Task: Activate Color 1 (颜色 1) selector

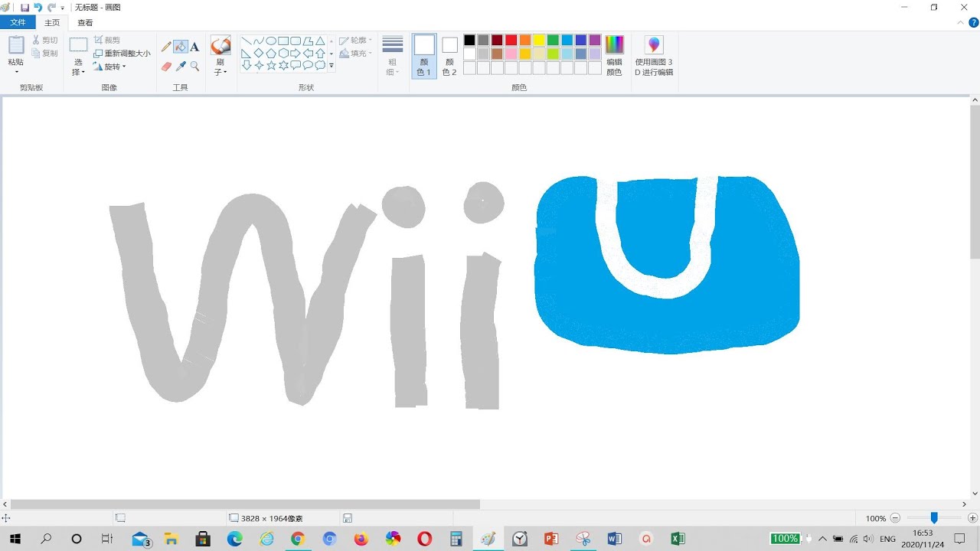Action: 424,56
